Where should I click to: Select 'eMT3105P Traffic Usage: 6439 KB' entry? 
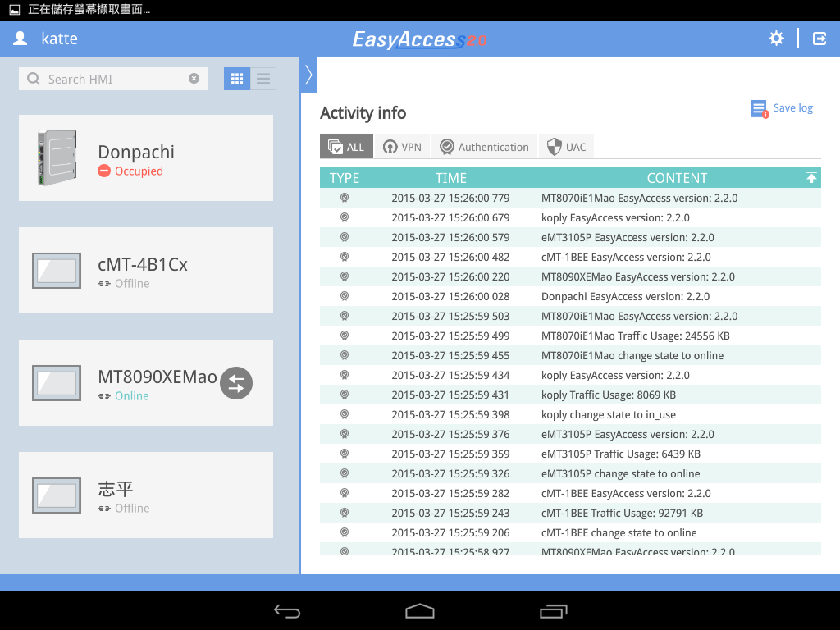click(x=570, y=454)
